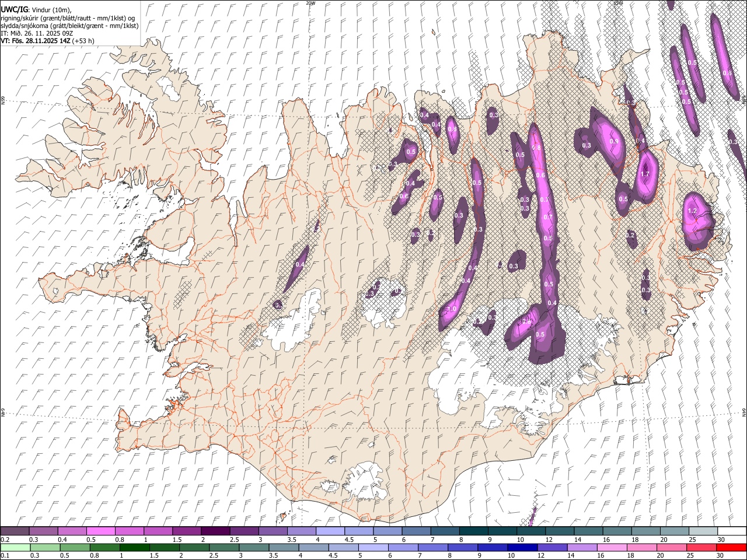The width and height of the screenshot is (747, 560).
Task: Click the magenta 1 swatch in snow legend
Action: pos(158,531)
